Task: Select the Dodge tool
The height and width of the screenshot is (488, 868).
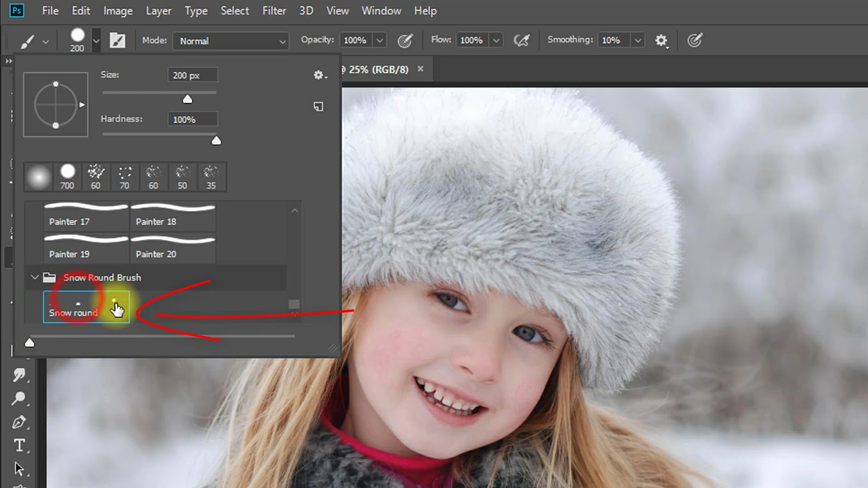Action: (19, 399)
